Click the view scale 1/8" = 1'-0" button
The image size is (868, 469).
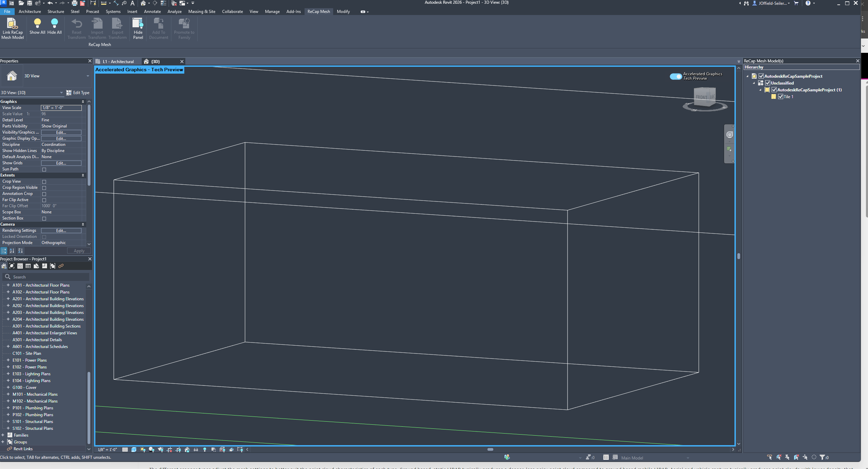[107, 450]
